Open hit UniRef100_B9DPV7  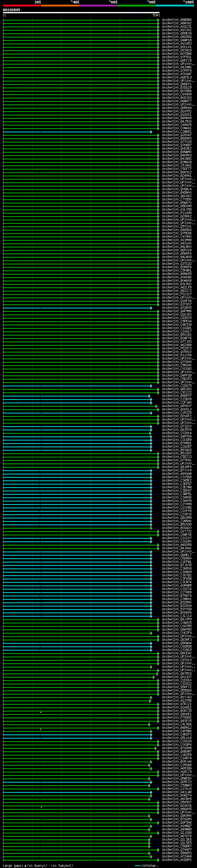click(x=177, y=396)
